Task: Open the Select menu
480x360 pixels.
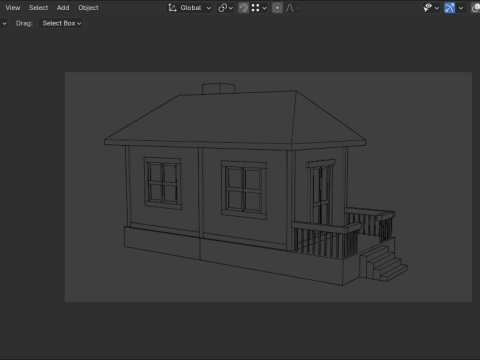Action: coord(38,8)
